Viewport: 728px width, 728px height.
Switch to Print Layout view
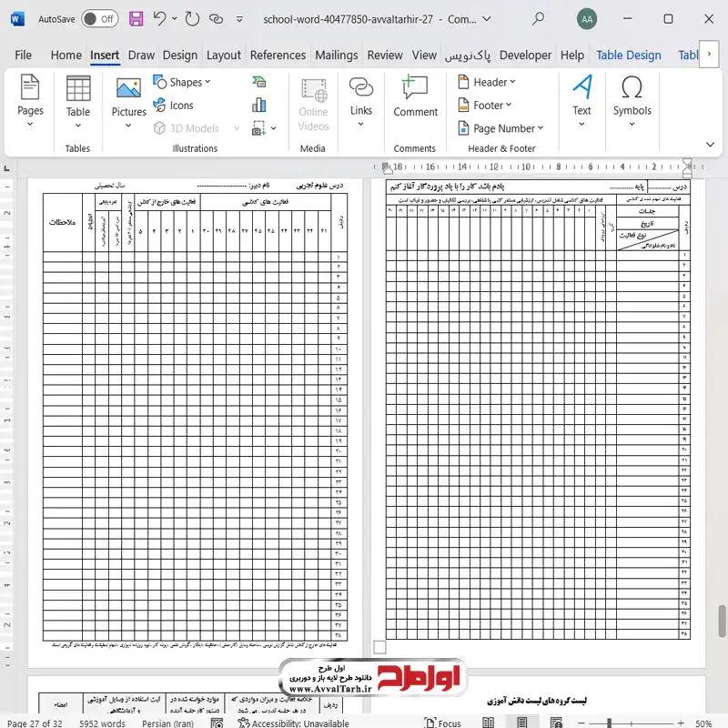521,723
